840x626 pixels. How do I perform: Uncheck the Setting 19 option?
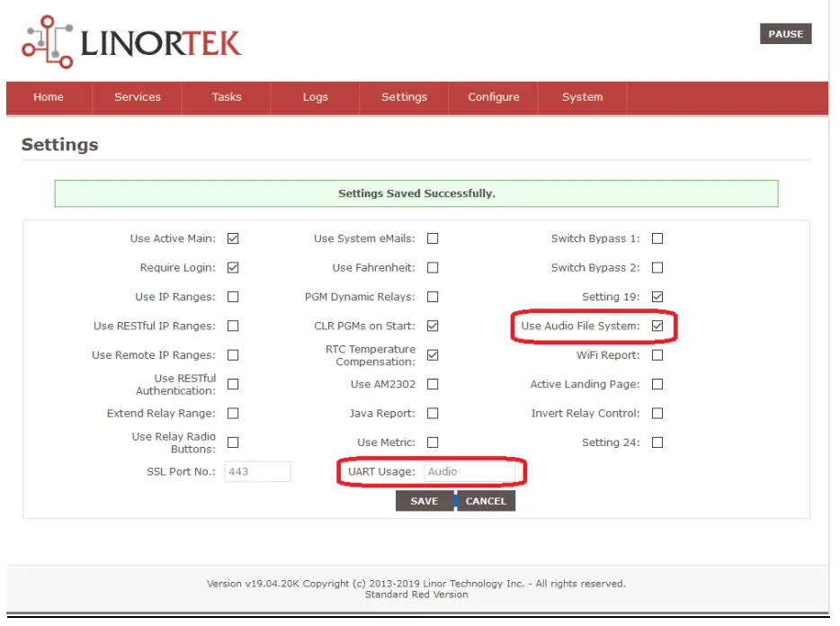pos(657,296)
